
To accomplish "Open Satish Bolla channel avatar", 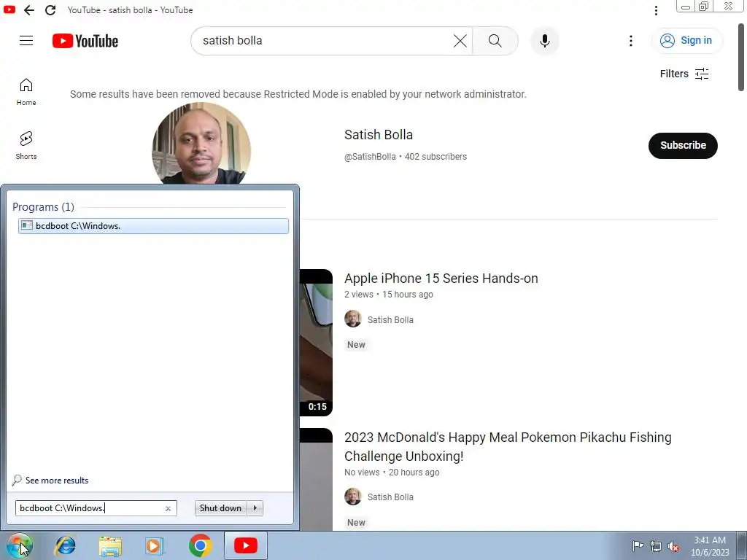I will click(x=201, y=144).
